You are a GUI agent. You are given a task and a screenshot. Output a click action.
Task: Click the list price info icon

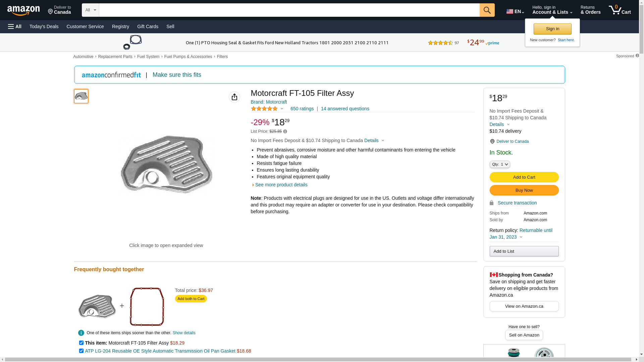[285, 131]
